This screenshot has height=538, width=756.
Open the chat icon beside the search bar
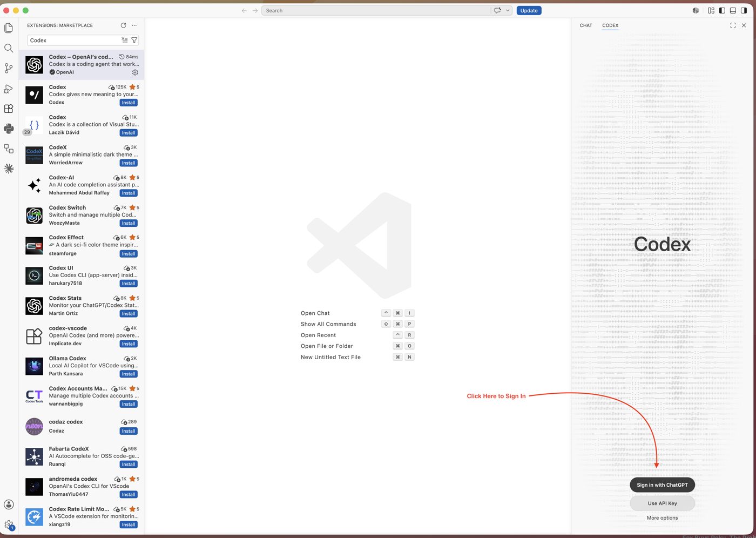click(497, 10)
